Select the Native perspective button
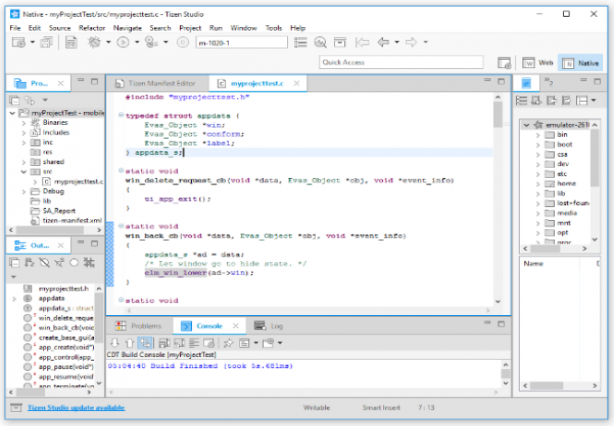614x426 pixels. [x=580, y=62]
